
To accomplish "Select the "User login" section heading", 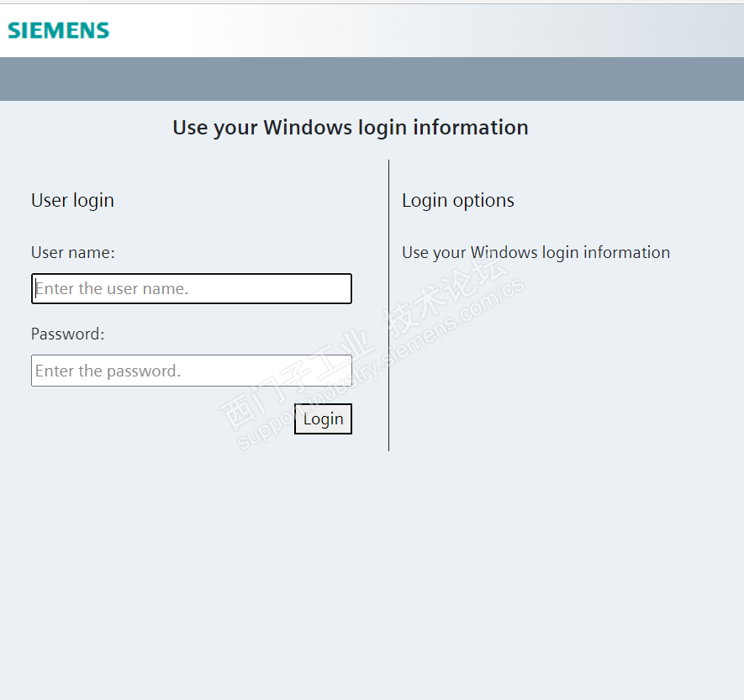I will pyautogui.click(x=72, y=201).
